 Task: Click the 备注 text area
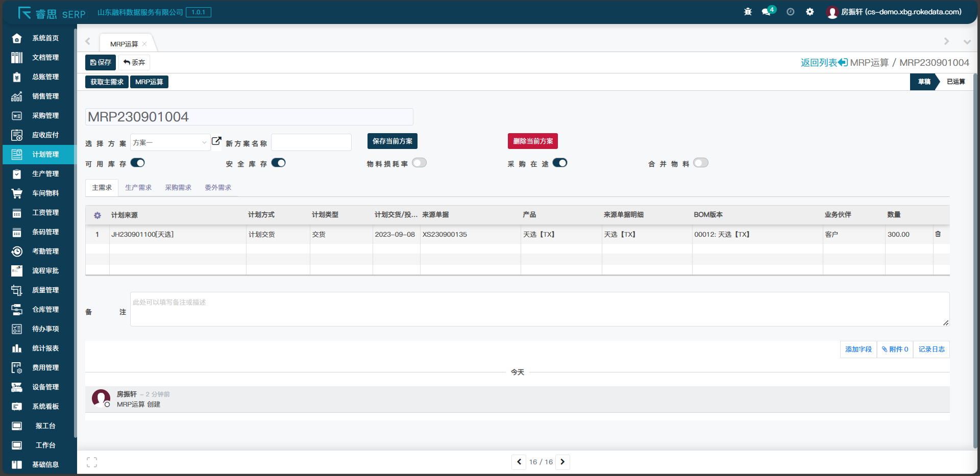click(539, 309)
